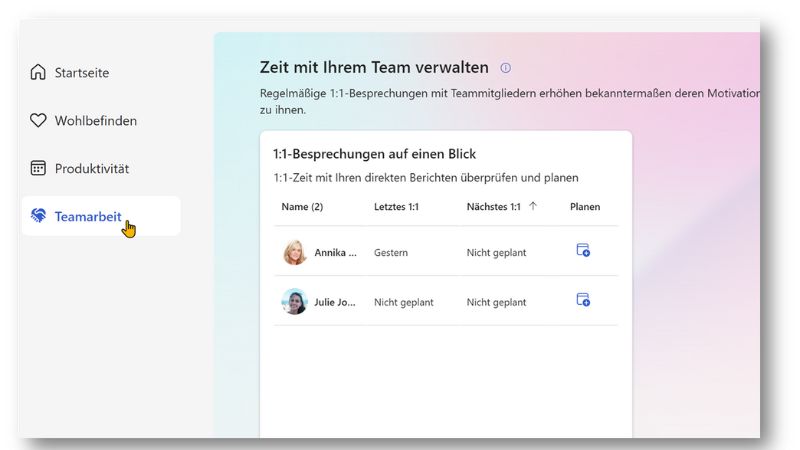This screenshot has height=450, width=800.
Task: Click Julie's Nächstes 1:1 Nicht geplant
Action: click(496, 302)
